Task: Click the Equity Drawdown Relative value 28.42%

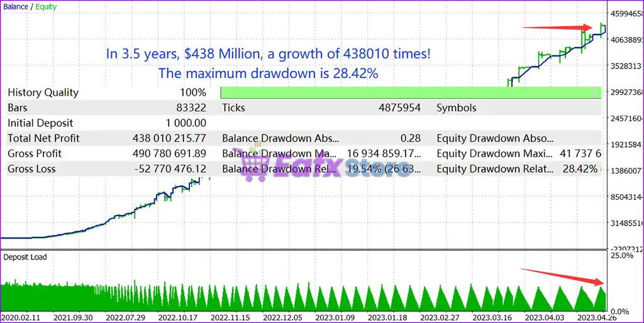Action: 580,168
